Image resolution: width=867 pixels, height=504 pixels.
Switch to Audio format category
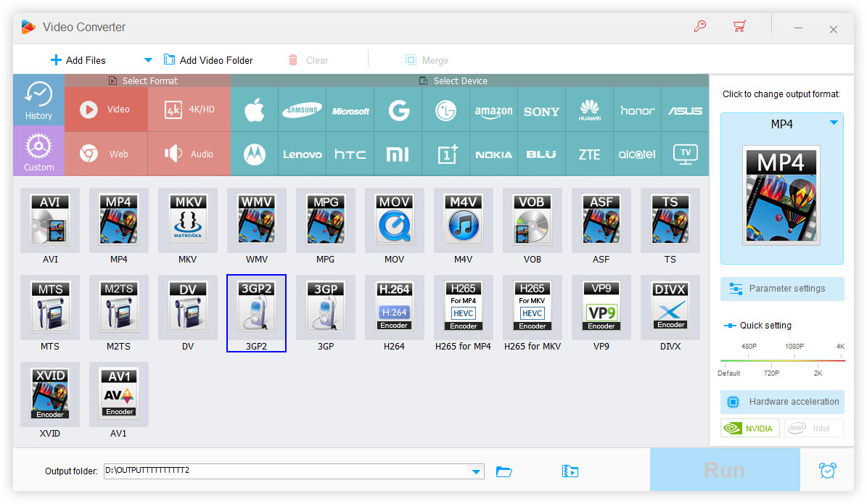(189, 154)
